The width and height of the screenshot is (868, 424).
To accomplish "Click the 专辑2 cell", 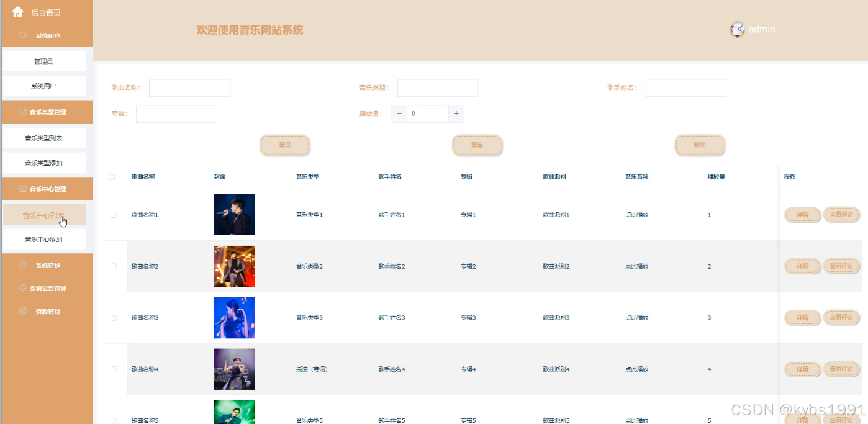I will pyautogui.click(x=468, y=266).
